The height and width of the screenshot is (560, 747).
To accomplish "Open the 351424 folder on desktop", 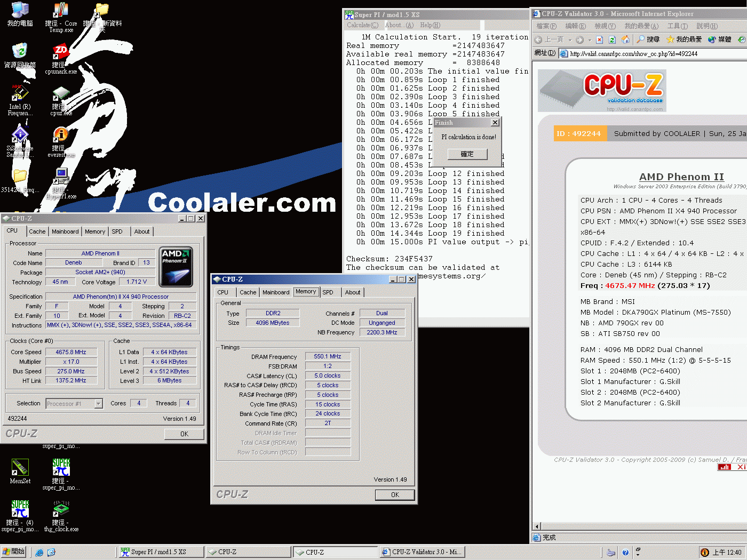I will [20, 181].
